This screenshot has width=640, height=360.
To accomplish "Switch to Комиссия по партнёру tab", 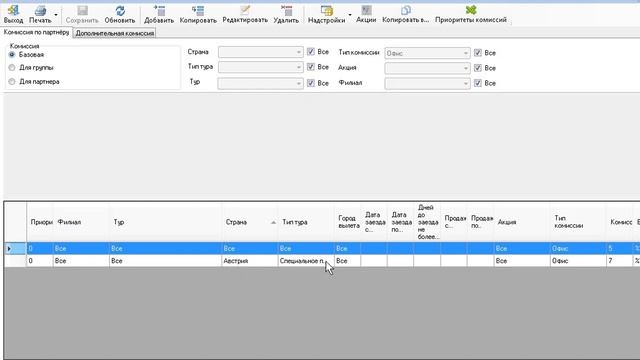I will pyautogui.click(x=36, y=32).
